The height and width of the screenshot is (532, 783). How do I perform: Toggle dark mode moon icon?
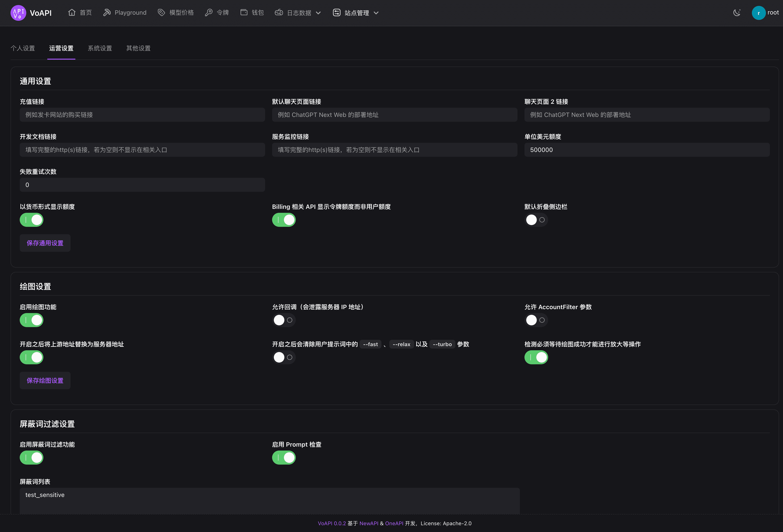pos(737,12)
